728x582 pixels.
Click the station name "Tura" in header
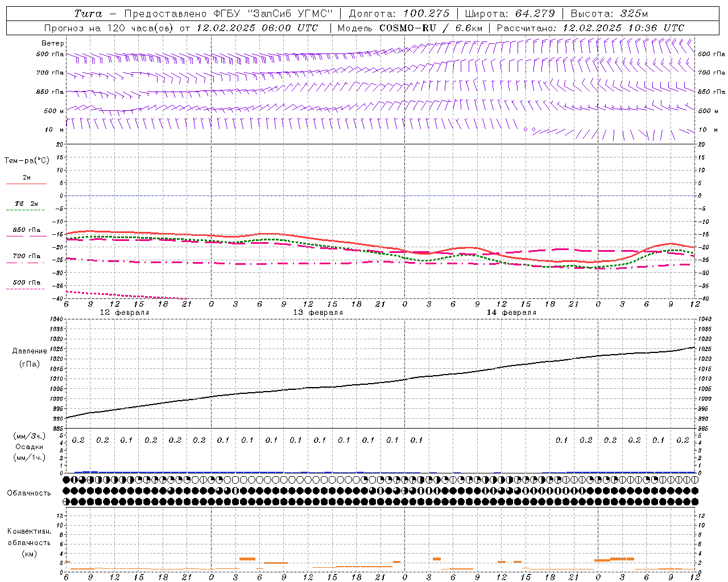[x=88, y=14]
